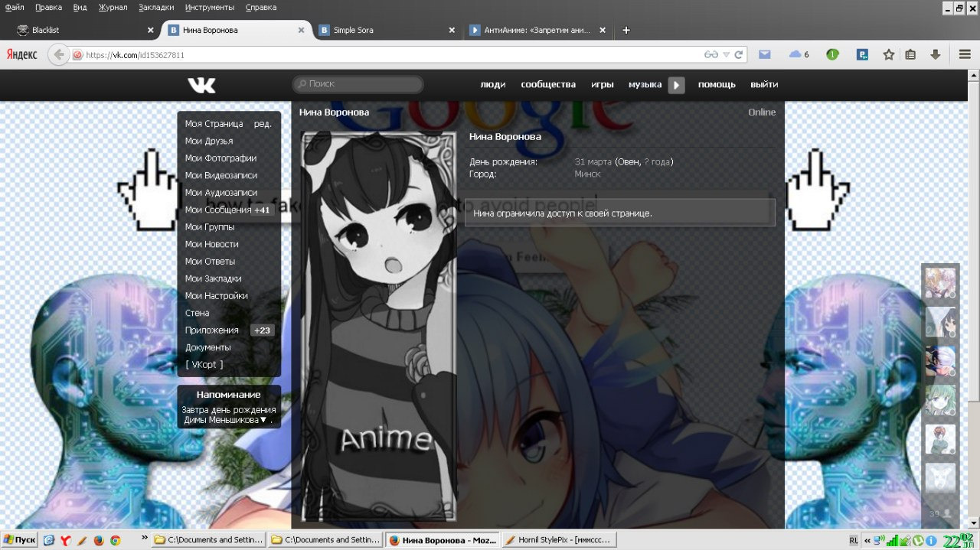Click Димы Меньшикова birthday reminder link
The image size is (980, 550).
(x=221, y=420)
